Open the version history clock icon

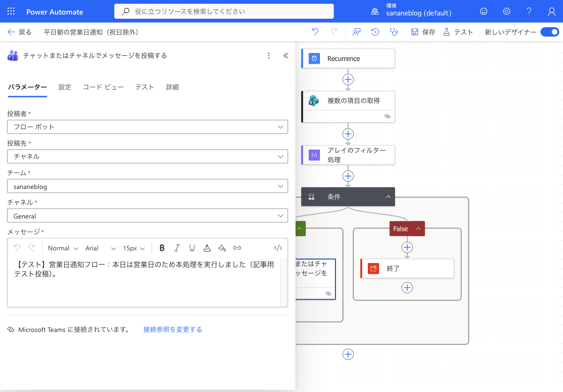(x=375, y=32)
